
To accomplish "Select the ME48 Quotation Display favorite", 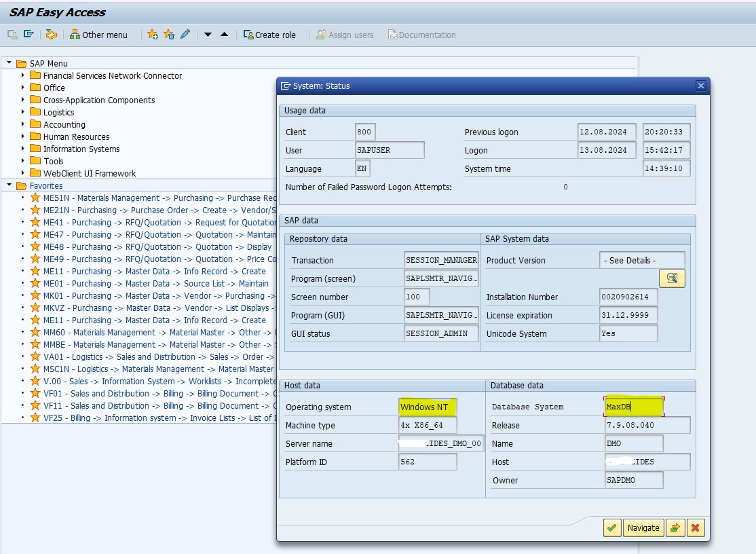I will [x=157, y=247].
